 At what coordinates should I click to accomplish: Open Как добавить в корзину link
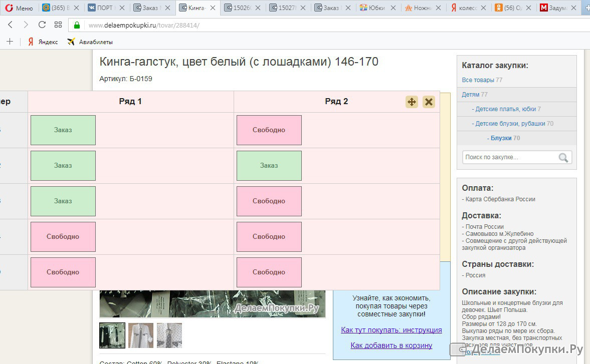[391, 345]
